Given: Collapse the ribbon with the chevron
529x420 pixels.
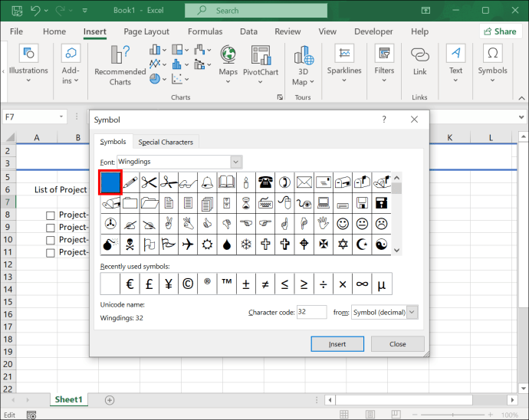Looking at the screenshot, I should coord(521,98).
